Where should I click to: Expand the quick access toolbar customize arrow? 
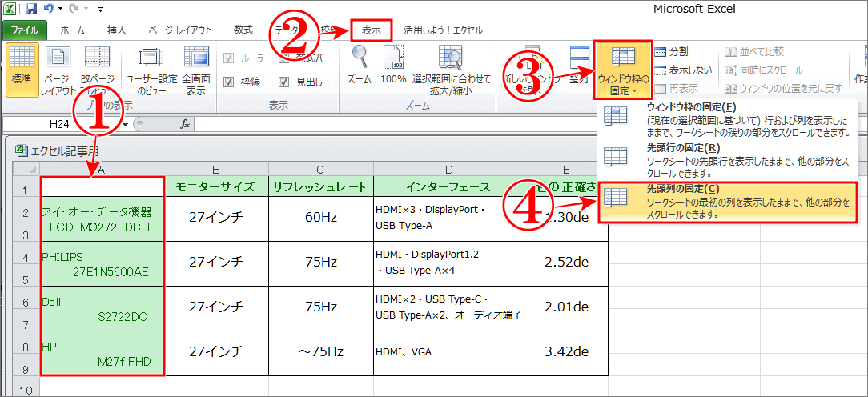99,10
